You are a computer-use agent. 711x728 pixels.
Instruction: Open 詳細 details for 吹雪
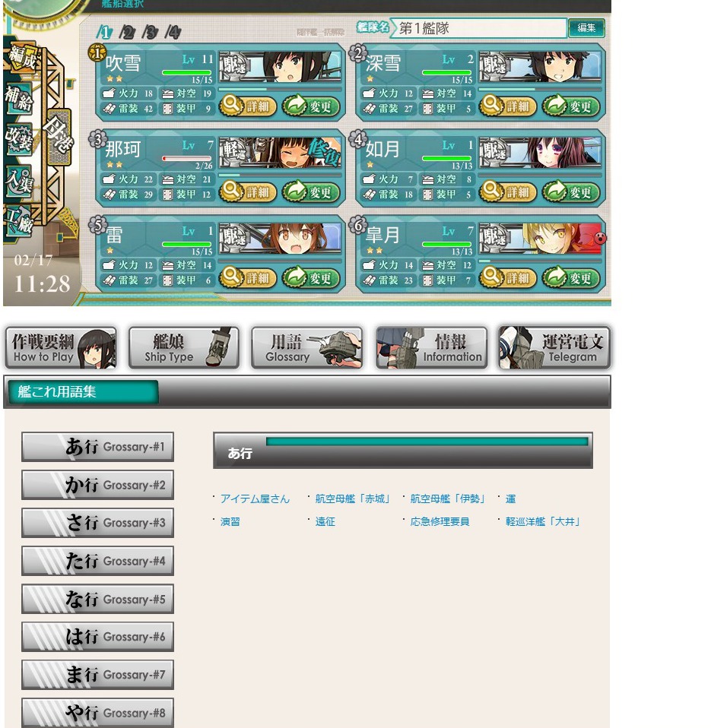tap(248, 106)
